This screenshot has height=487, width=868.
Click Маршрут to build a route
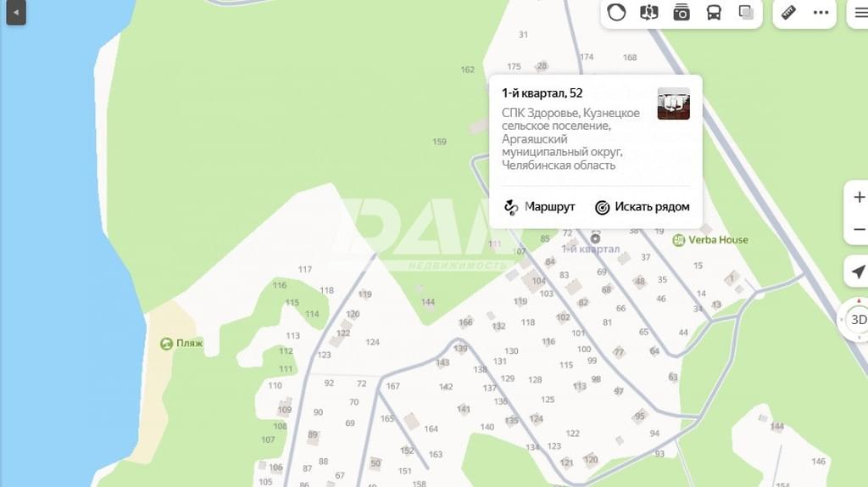click(539, 207)
